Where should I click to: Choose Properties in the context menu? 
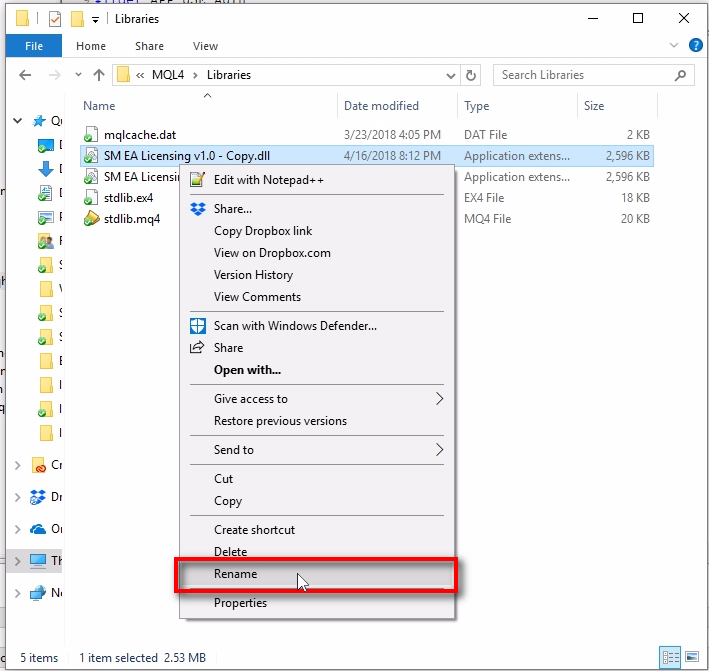(x=240, y=603)
